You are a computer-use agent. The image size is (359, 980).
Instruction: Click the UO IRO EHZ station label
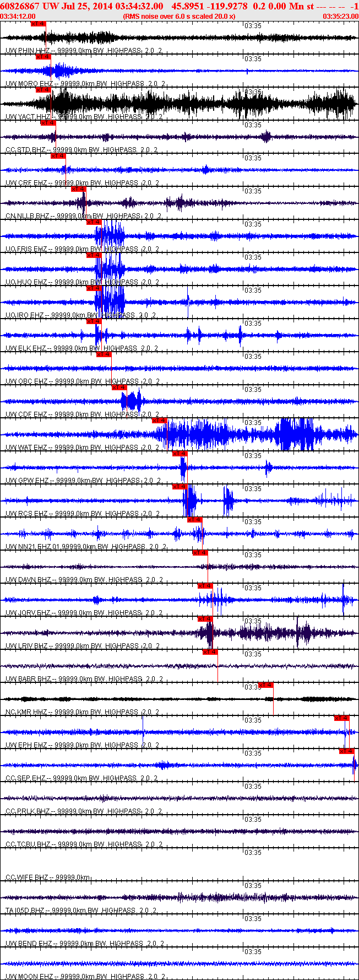pyautogui.click(x=81, y=315)
